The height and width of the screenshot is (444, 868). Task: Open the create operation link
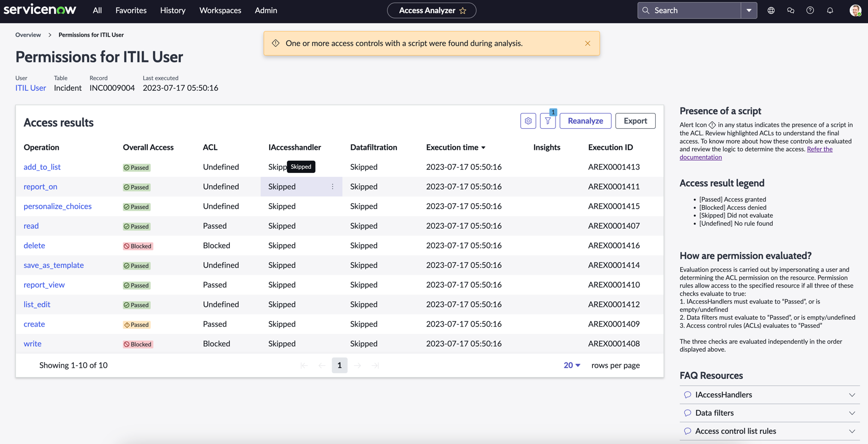[34, 324]
